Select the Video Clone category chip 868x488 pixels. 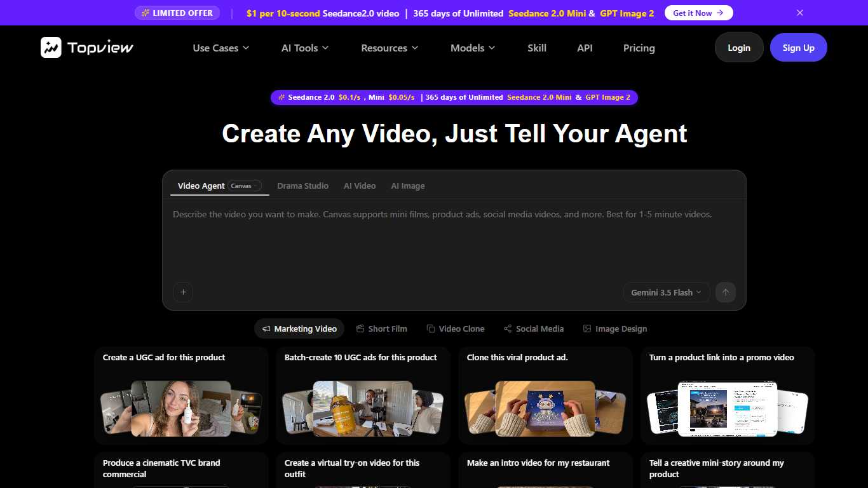[x=456, y=329]
